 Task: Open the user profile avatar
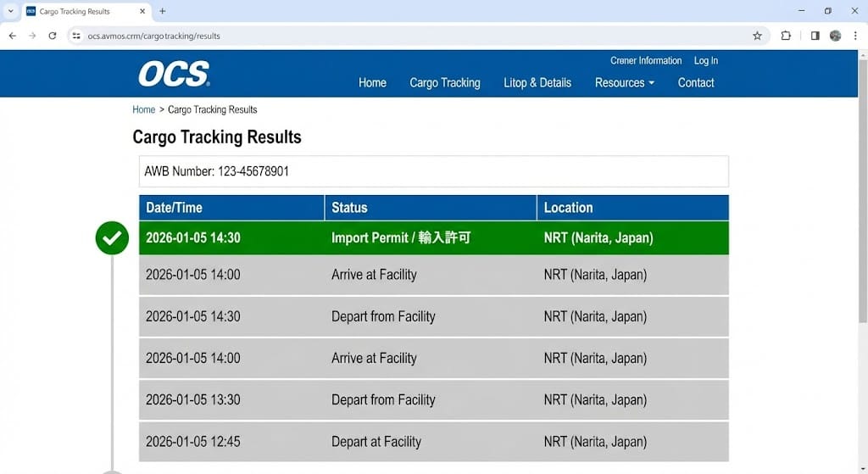[835, 36]
